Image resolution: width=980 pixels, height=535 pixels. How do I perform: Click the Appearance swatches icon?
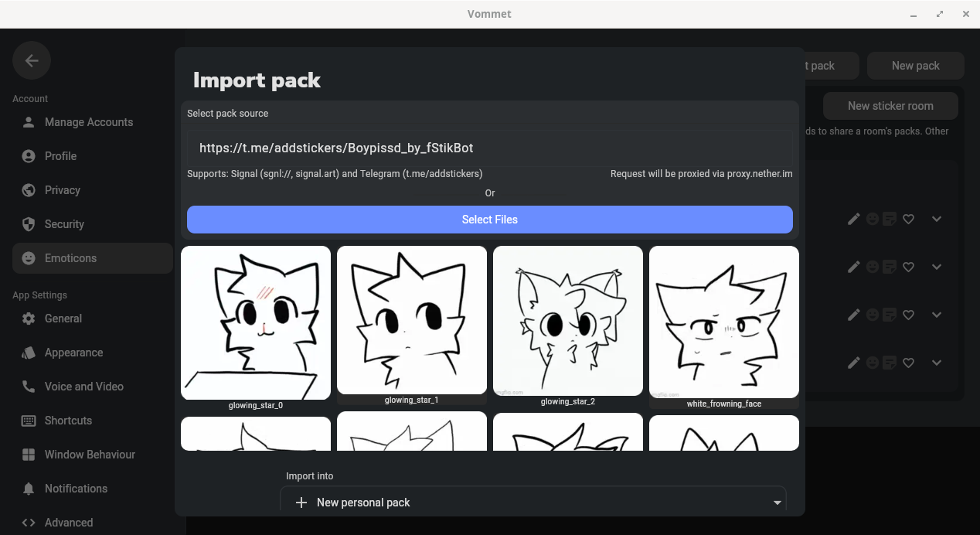click(x=29, y=353)
